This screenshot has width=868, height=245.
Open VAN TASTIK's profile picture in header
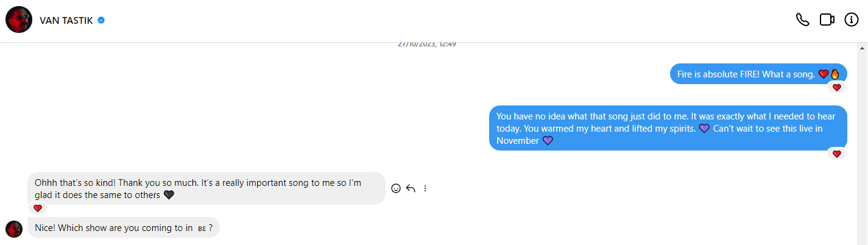(x=19, y=20)
